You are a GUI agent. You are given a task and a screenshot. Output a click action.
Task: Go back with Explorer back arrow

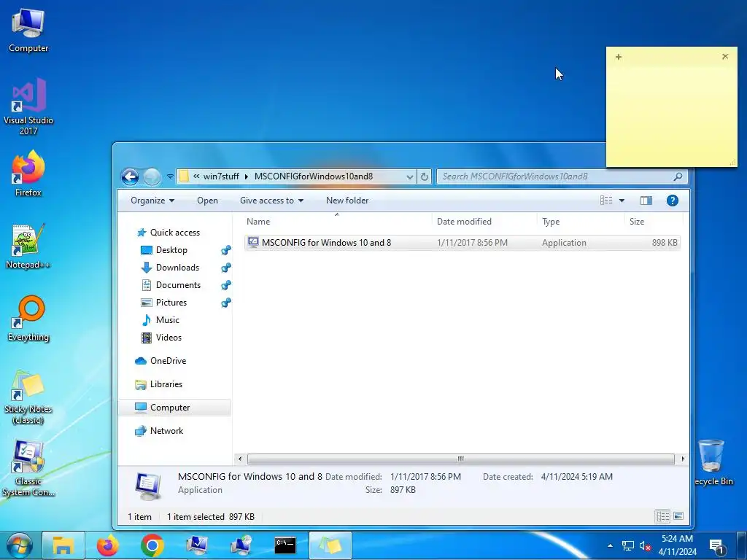pyautogui.click(x=130, y=176)
